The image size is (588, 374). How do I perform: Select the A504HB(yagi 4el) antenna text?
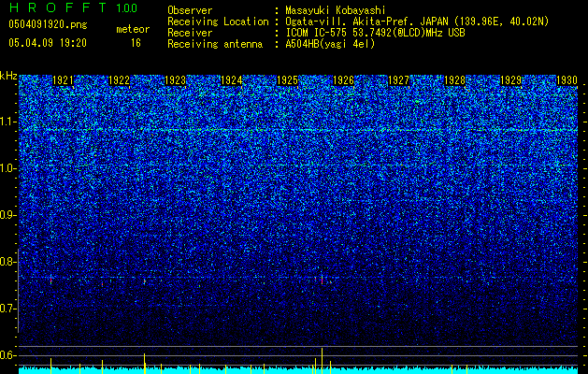coord(330,44)
